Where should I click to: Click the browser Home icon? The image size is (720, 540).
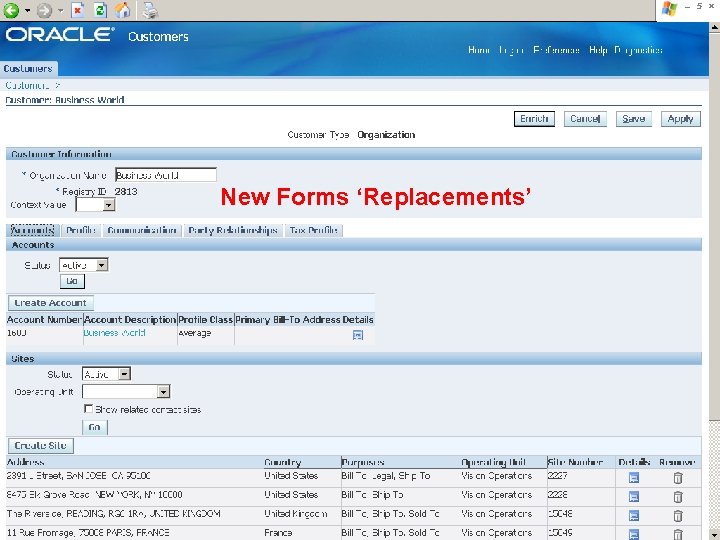pyautogui.click(x=123, y=10)
